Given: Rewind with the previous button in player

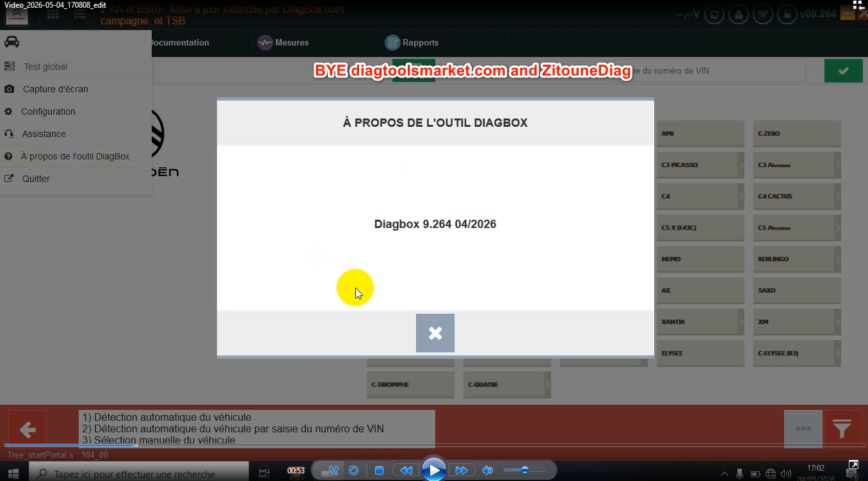Looking at the screenshot, I should (x=406, y=471).
